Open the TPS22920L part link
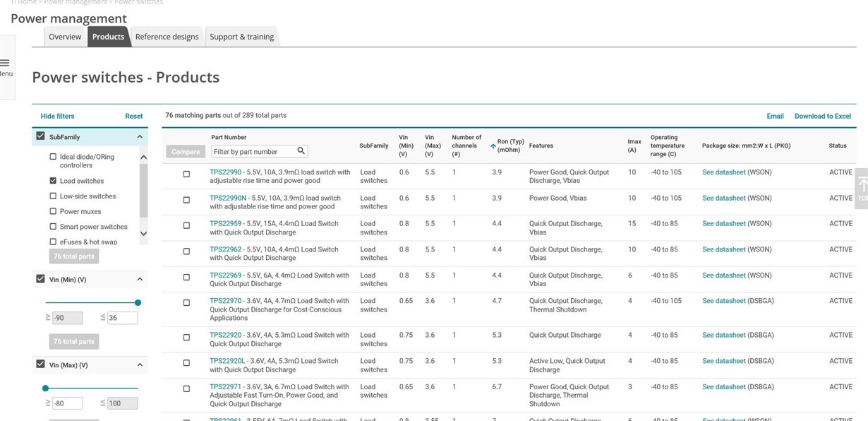Screen dimensions: 868x421 point(227,361)
